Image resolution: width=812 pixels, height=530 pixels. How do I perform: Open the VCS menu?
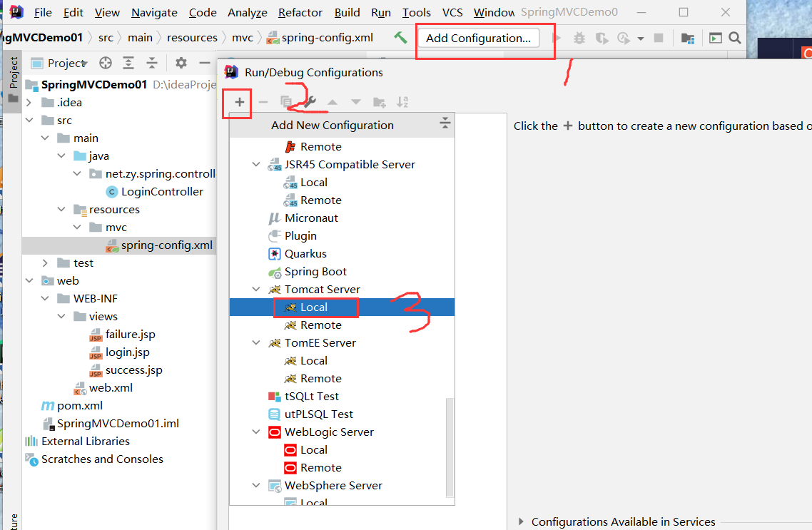point(452,12)
